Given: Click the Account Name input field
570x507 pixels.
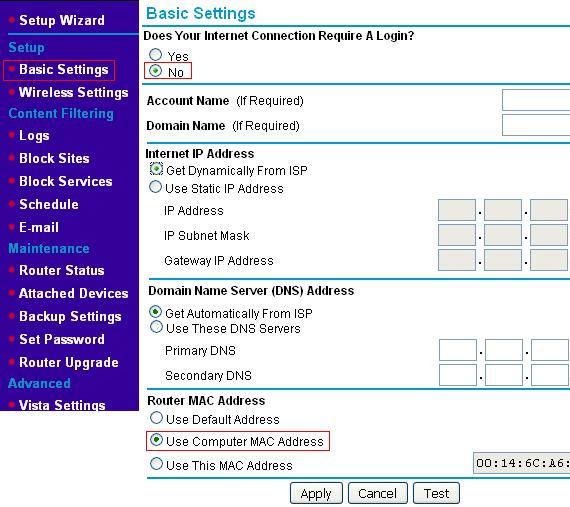Looking at the screenshot, I should 536,100.
